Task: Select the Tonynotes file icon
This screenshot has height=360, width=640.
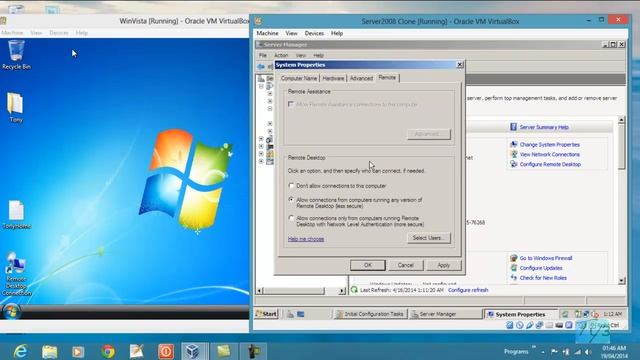Action: pos(16,215)
